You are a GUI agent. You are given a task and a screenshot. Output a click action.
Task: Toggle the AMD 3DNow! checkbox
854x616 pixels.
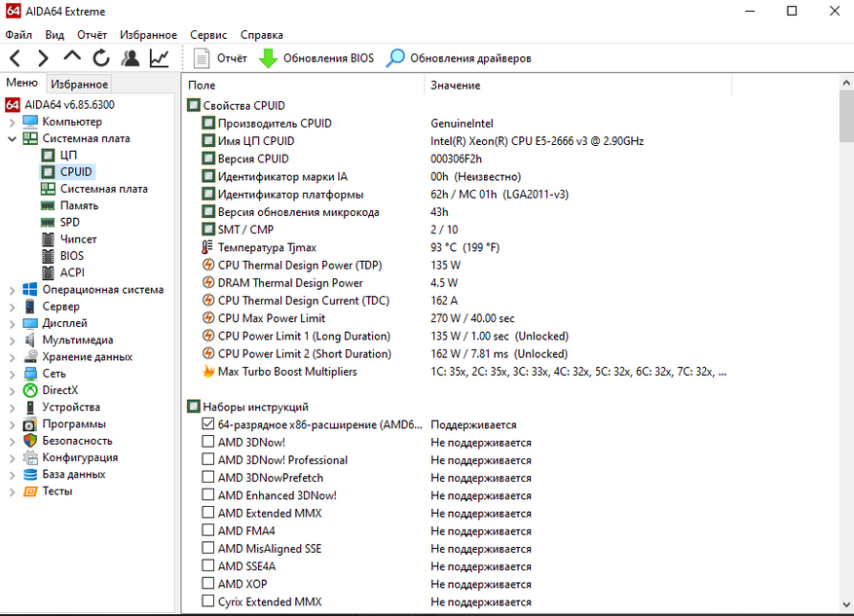[x=207, y=443]
